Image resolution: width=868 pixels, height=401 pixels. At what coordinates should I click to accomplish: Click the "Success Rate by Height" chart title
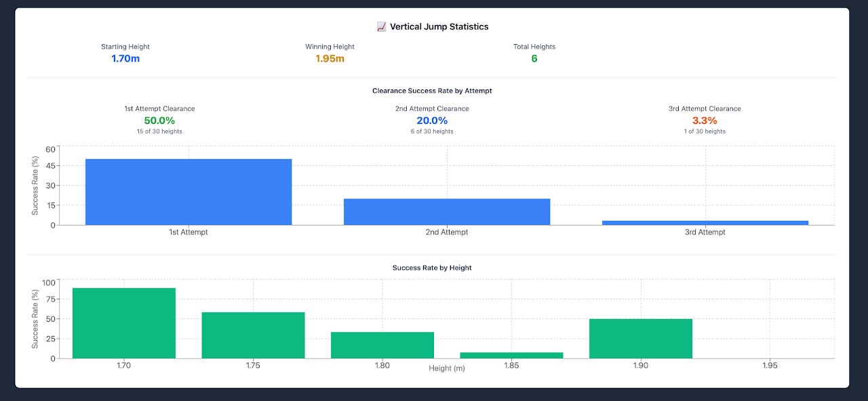click(432, 268)
